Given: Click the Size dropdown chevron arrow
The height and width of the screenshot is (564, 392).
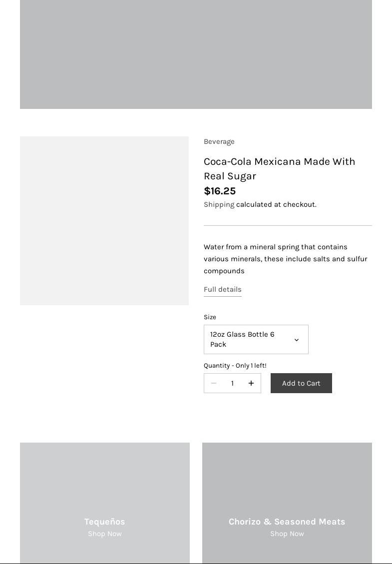Looking at the screenshot, I should [296, 340].
